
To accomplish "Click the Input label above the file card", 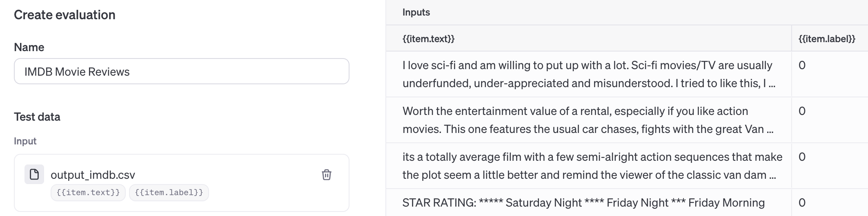I will coord(25,141).
